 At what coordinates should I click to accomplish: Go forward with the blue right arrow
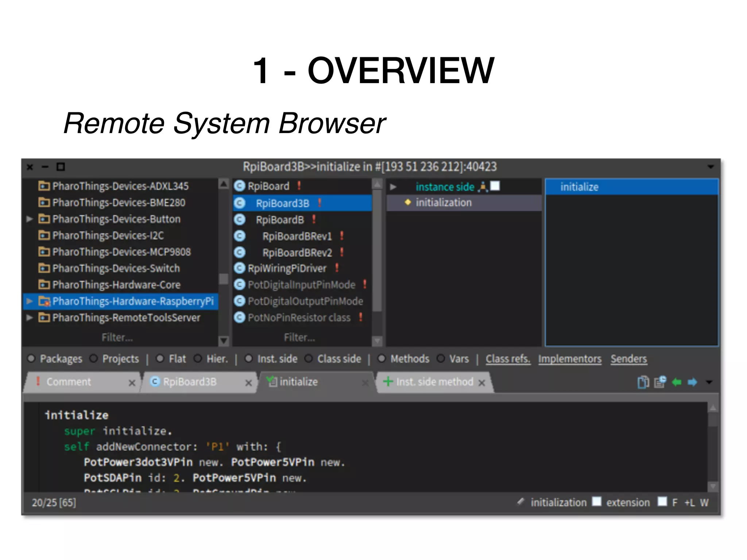click(692, 382)
